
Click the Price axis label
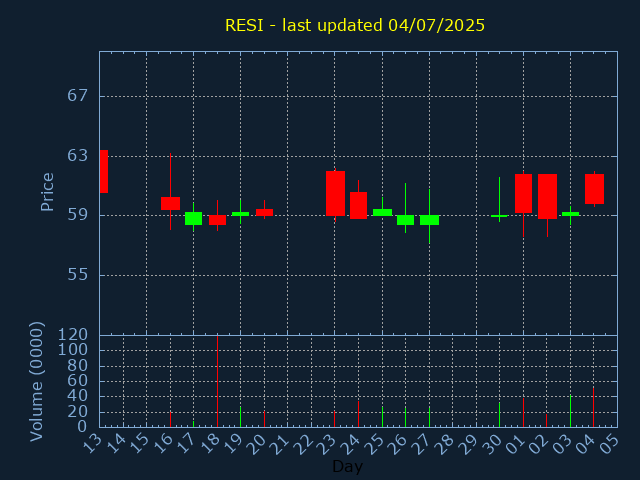tap(47, 192)
